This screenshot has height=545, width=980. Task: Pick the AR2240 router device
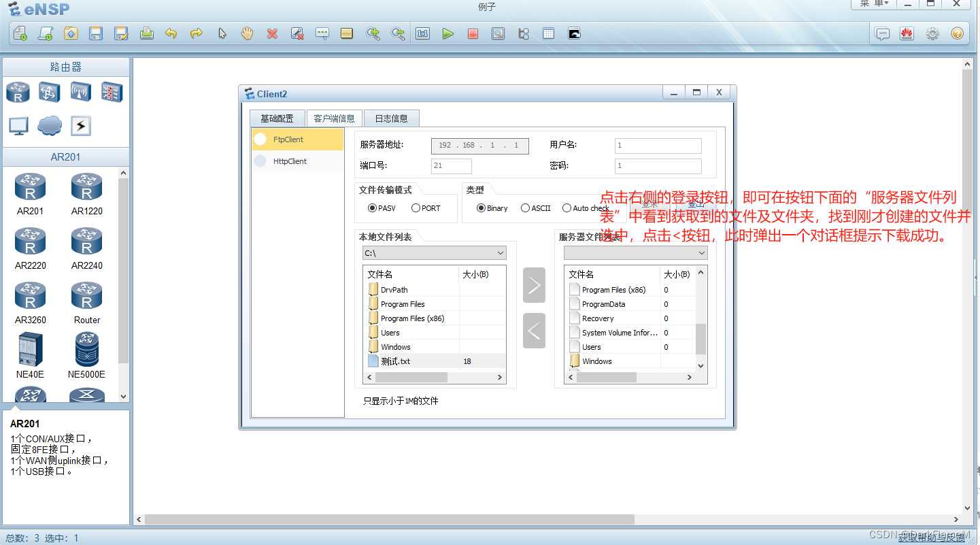[x=87, y=248]
